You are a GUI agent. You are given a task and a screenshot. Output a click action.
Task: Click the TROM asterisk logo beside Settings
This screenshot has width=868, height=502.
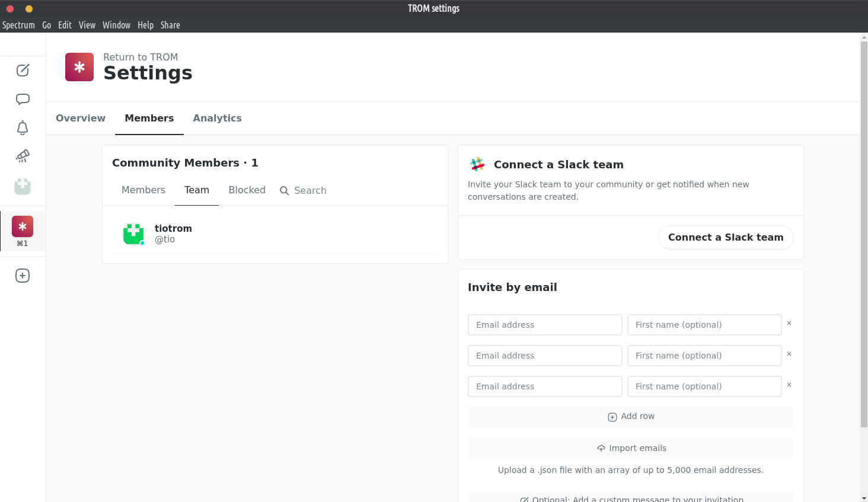click(x=79, y=67)
